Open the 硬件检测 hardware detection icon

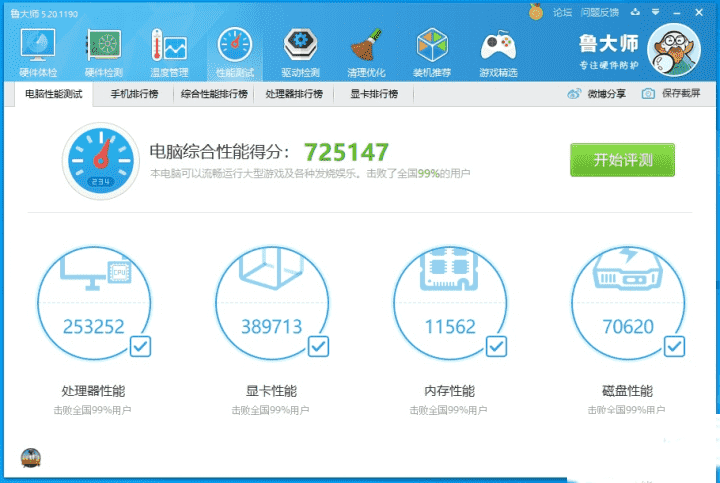(104, 52)
